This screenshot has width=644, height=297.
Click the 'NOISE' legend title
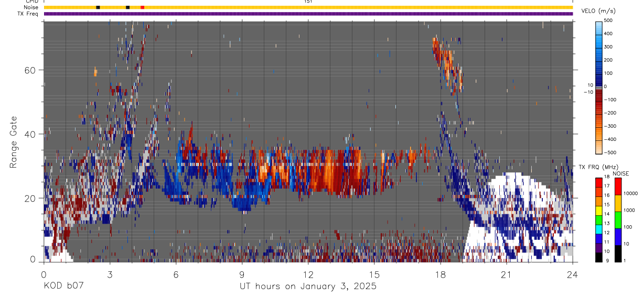[621, 173]
